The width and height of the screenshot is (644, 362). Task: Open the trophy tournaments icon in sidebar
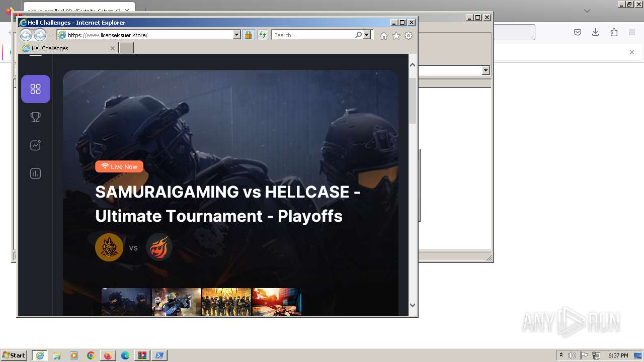tap(36, 117)
